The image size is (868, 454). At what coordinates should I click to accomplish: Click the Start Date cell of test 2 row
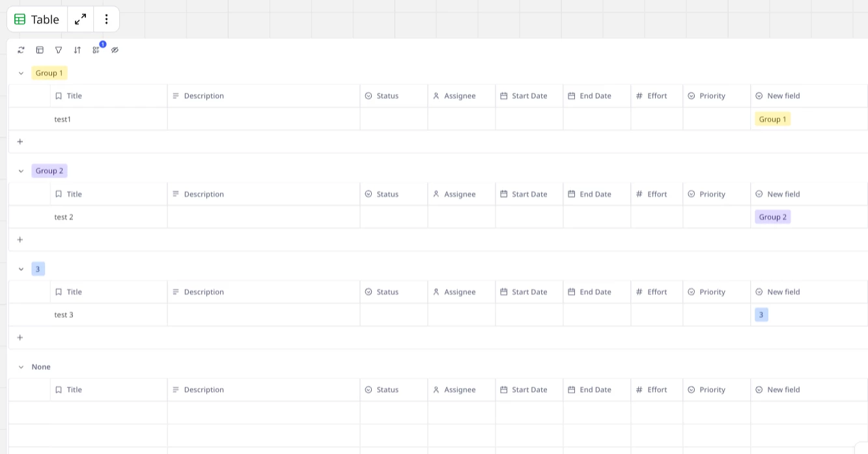pyautogui.click(x=529, y=217)
